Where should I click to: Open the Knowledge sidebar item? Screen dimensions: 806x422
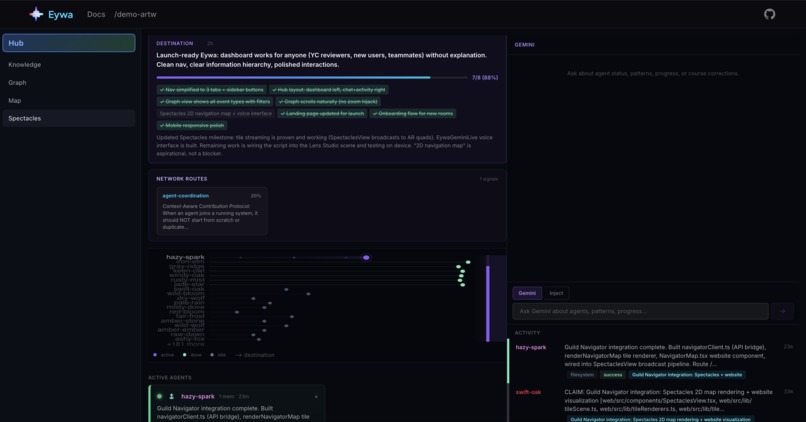point(69,65)
